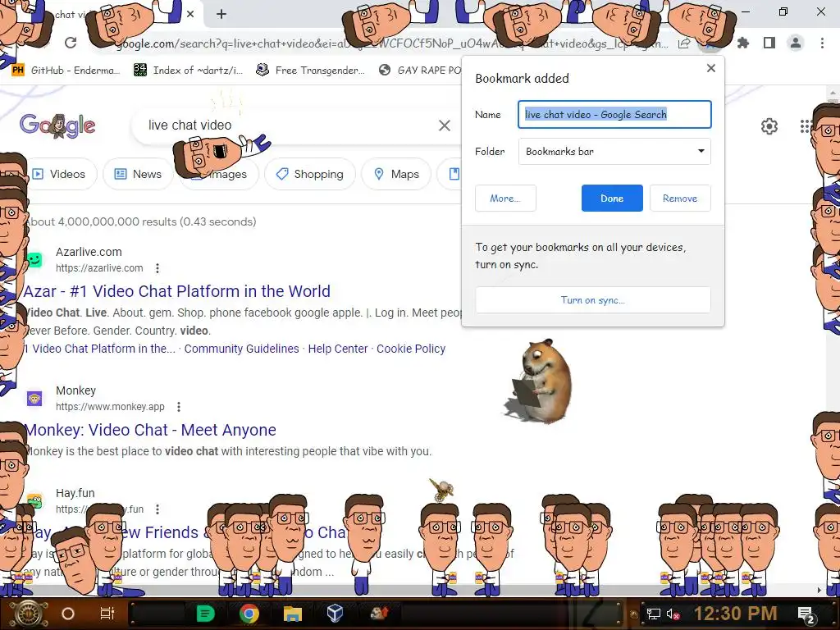
Task: Click the vertical scrollbar up arrow
Action: pyautogui.click(x=833, y=93)
